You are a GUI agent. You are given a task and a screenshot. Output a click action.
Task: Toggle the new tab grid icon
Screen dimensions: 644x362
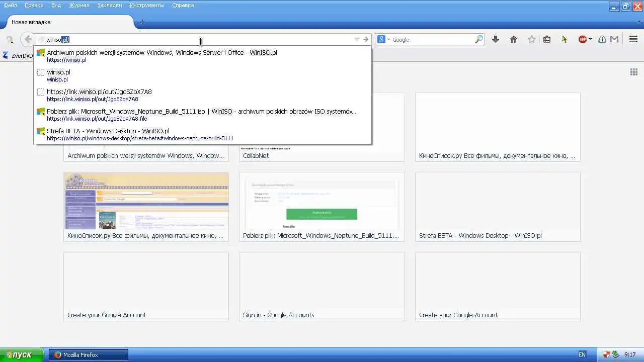634,72
